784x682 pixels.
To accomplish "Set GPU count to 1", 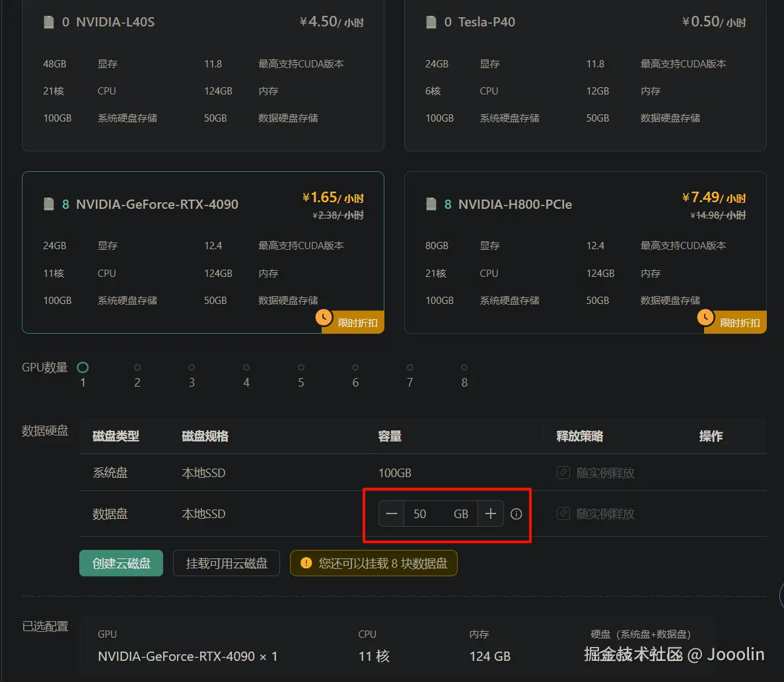I will (x=83, y=368).
